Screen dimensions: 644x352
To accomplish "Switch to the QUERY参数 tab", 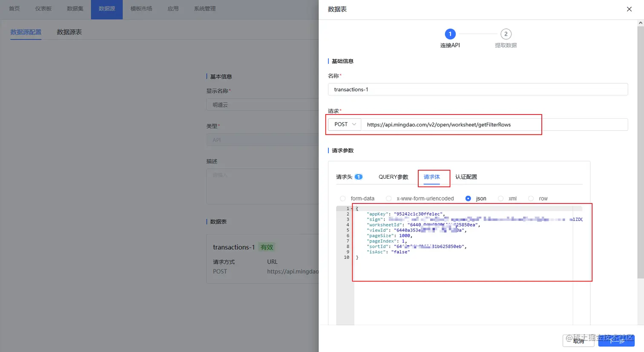I will click(393, 177).
